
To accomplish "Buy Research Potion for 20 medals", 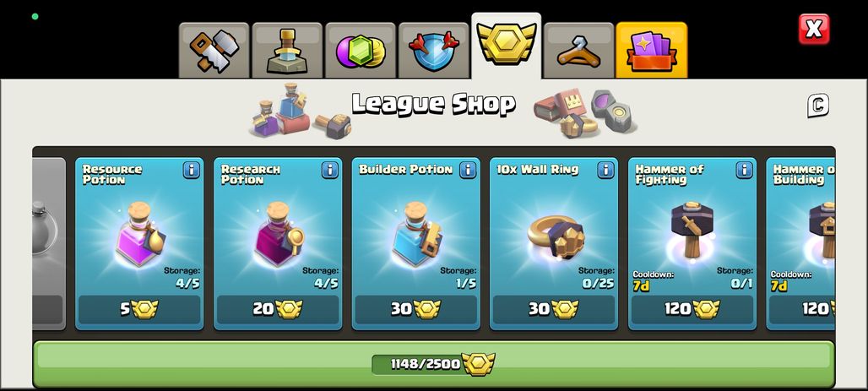I will tap(278, 309).
